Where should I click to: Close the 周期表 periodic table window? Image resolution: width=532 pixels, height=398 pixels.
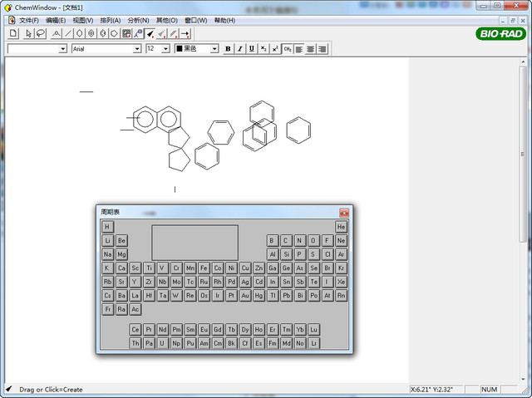[344, 213]
